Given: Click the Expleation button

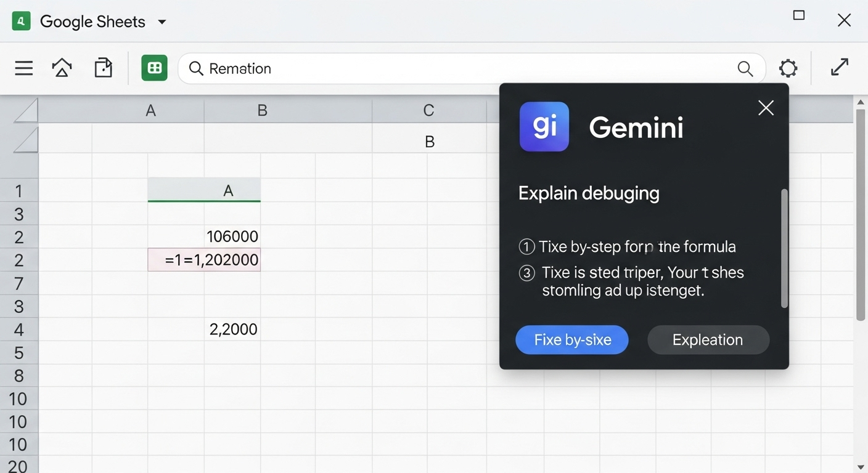Looking at the screenshot, I should (x=708, y=340).
